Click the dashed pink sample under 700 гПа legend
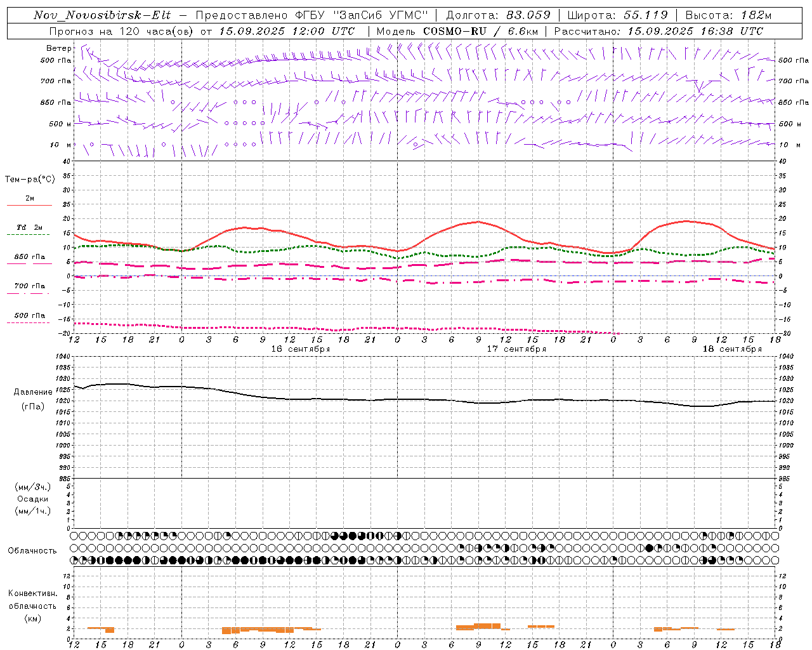812x650 pixels. (x=29, y=293)
